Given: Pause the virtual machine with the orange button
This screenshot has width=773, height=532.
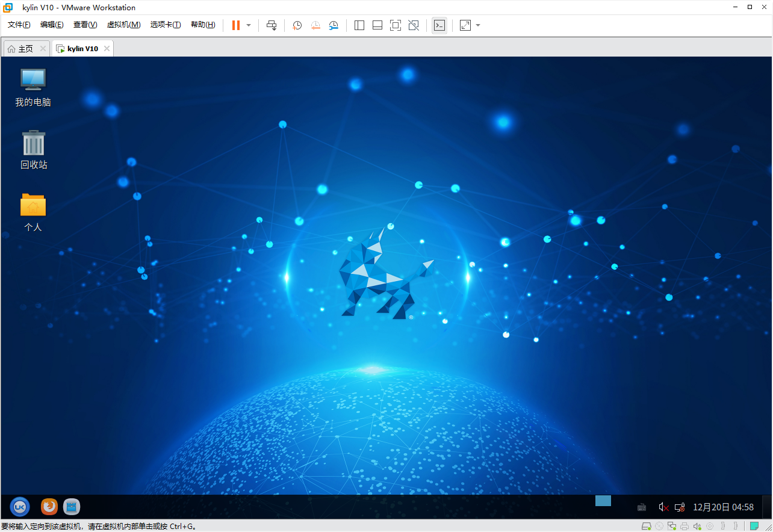Looking at the screenshot, I should pyautogui.click(x=236, y=25).
